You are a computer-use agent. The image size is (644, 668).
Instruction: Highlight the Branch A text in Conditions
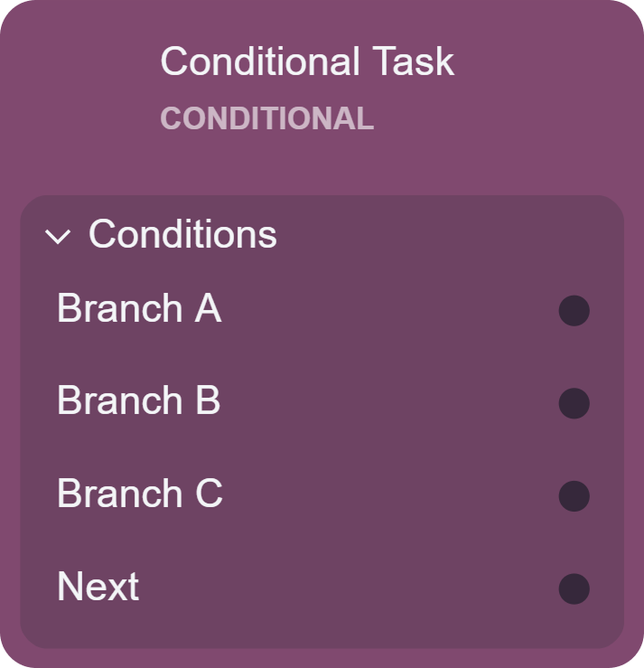tap(139, 309)
